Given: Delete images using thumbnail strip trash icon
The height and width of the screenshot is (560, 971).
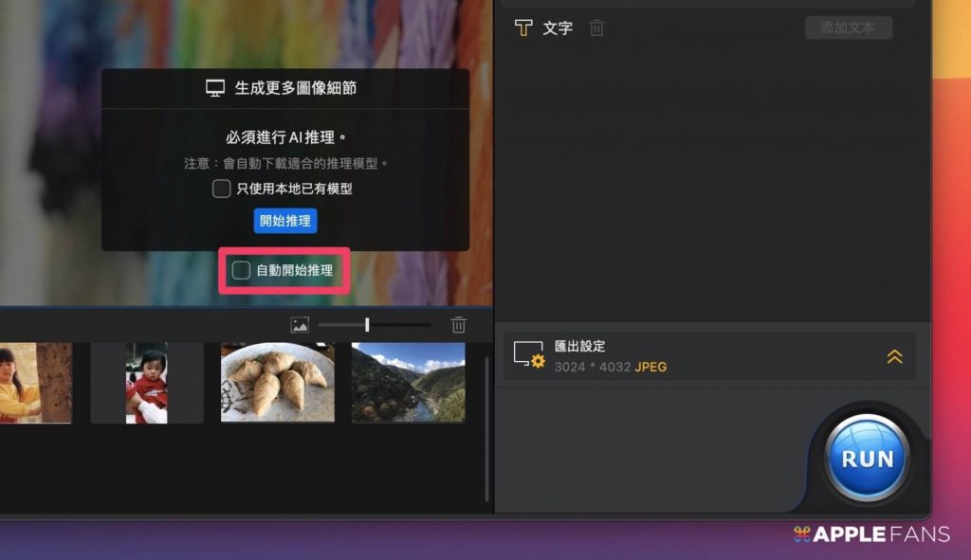Looking at the screenshot, I should (x=458, y=324).
